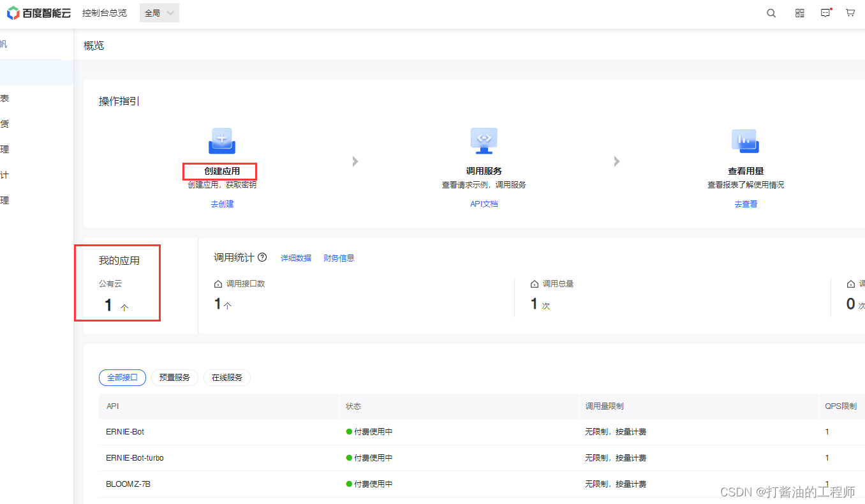
Task: Click the 调用服务 heading
Action: (484, 171)
